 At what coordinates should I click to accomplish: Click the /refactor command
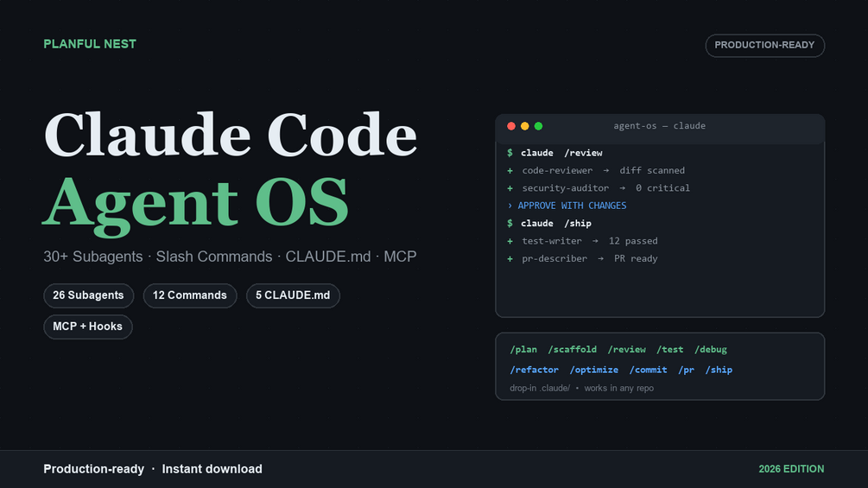point(535,370)
